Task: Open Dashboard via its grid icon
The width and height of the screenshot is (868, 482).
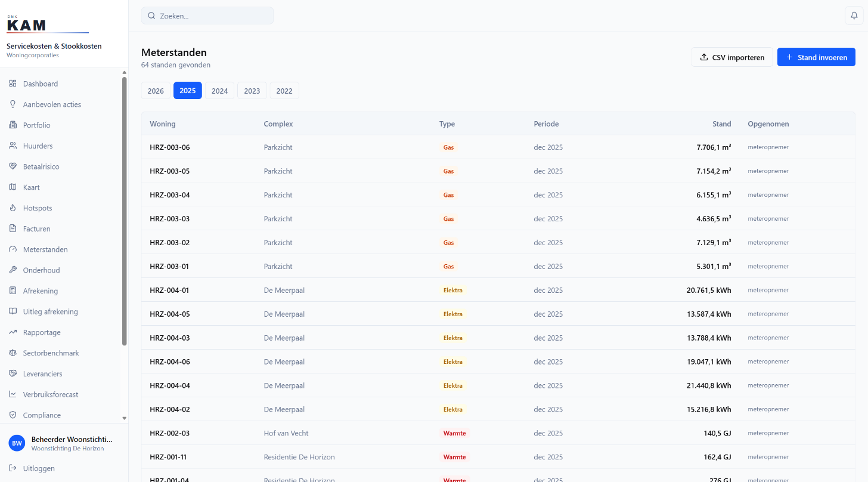Action: click(x=13, y=84)
